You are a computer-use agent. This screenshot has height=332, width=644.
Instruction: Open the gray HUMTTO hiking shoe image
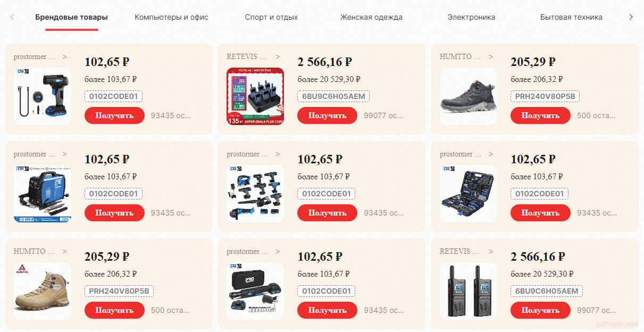point(469,96)
